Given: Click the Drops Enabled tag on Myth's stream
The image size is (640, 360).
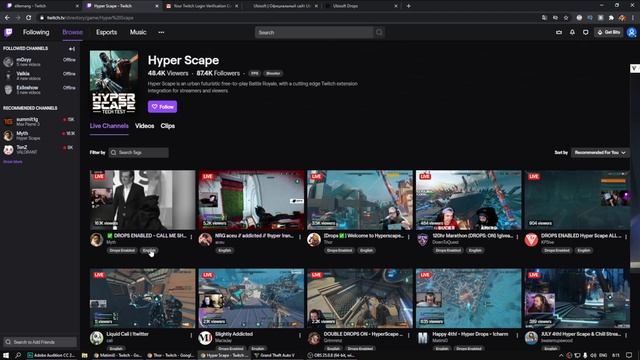Looking at the screenshot, I should 122,251.
